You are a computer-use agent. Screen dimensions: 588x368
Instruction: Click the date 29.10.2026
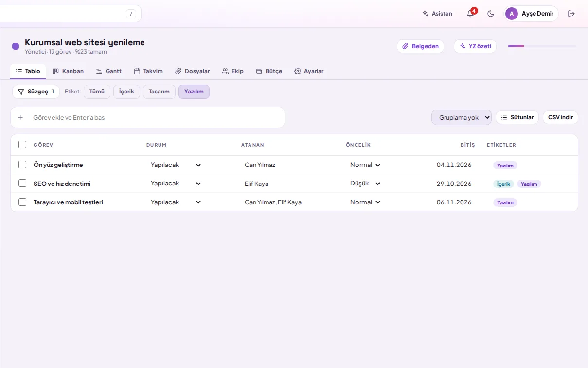point(454,184)
